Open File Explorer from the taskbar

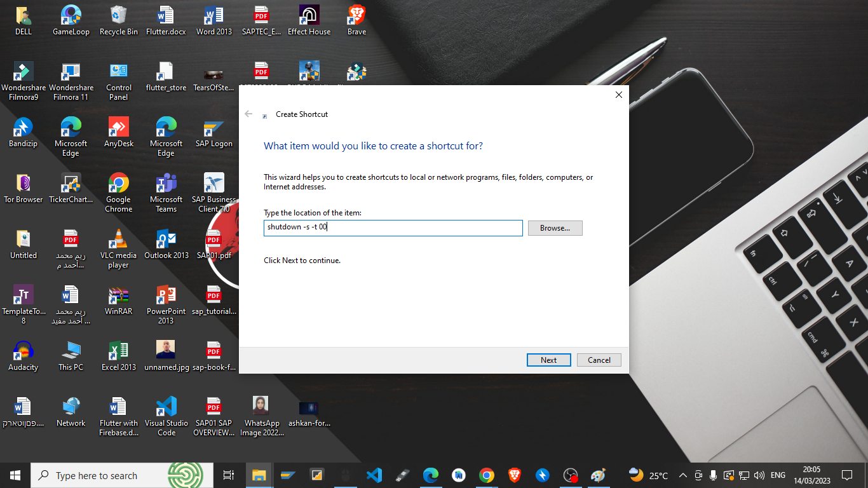click(x=259, y=475)
